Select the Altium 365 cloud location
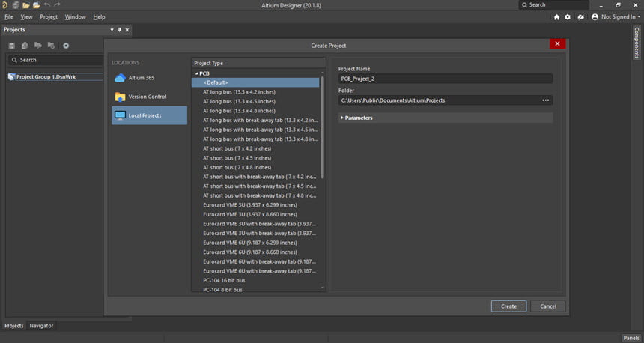 [149, 78]
